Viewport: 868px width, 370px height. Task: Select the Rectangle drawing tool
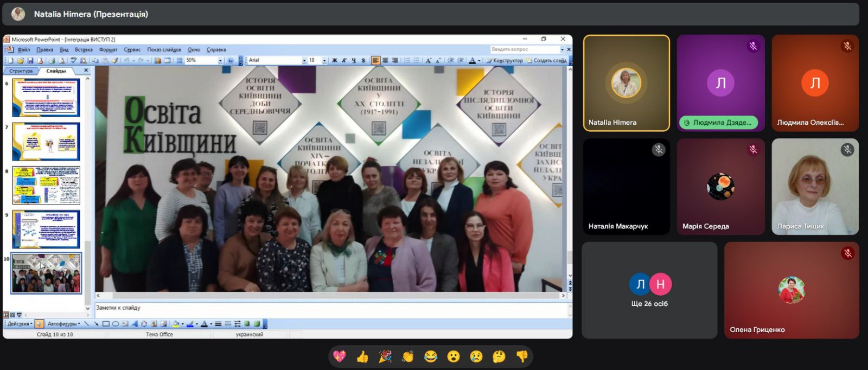[x=106, y=324]
